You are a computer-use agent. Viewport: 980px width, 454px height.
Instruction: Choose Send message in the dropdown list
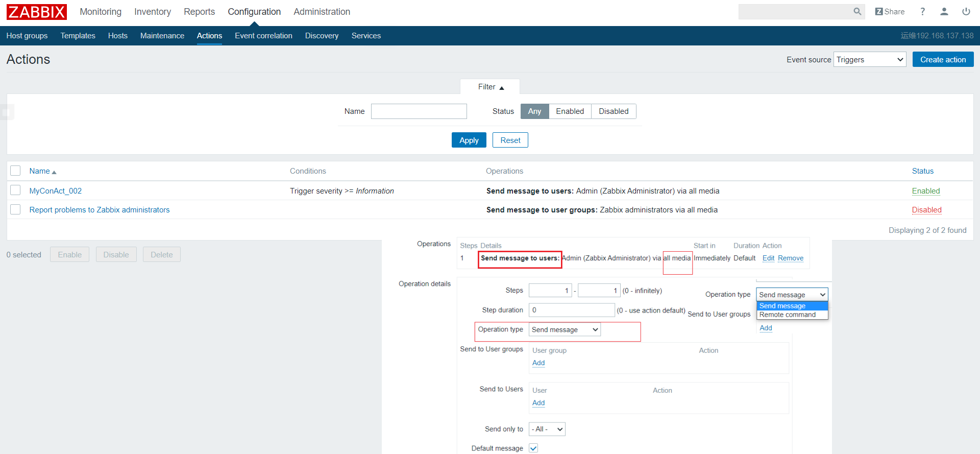(x=792, y=305)
